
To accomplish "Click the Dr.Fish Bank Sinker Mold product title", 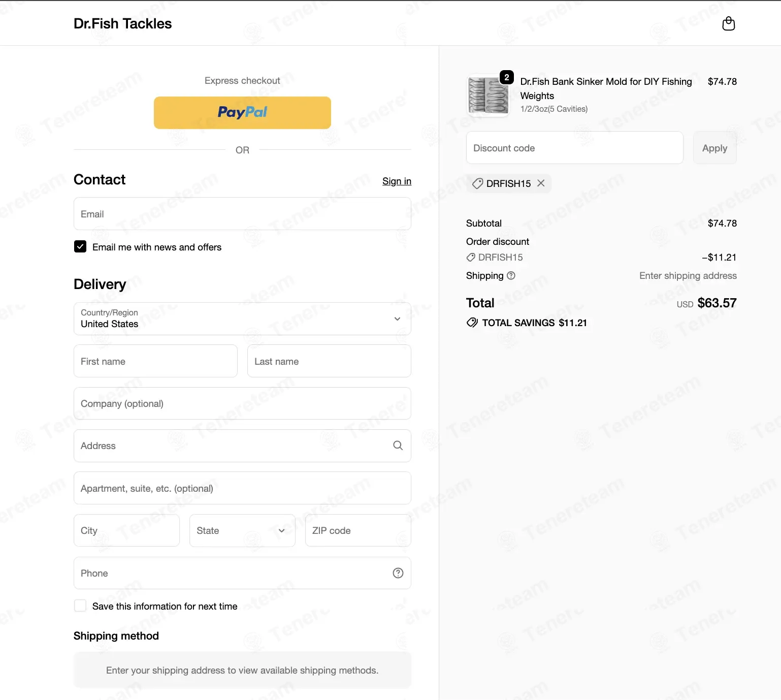I will (x=606, y=88).
